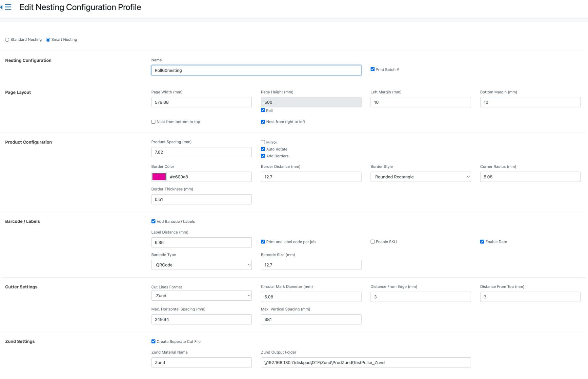Expand the Border Style dropdown
This screenshot has height=379, width=588.
coord(421,177)
